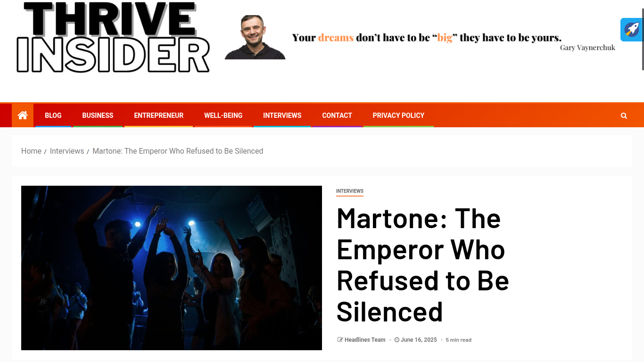The width and height of the screenshot is (644, 362).
Task: Open Interviews in the navigation bar
Action: coord(282,115)
